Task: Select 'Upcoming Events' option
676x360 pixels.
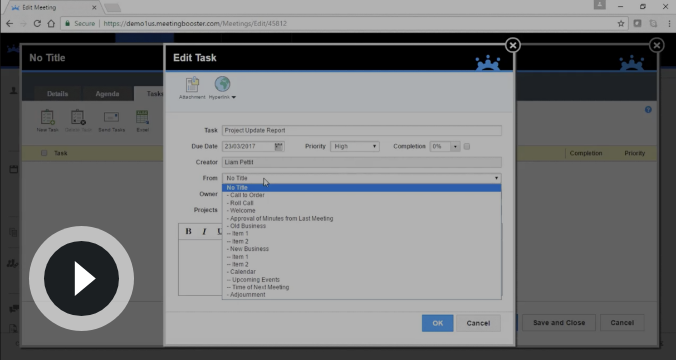Action: click(x=362, y=280)
